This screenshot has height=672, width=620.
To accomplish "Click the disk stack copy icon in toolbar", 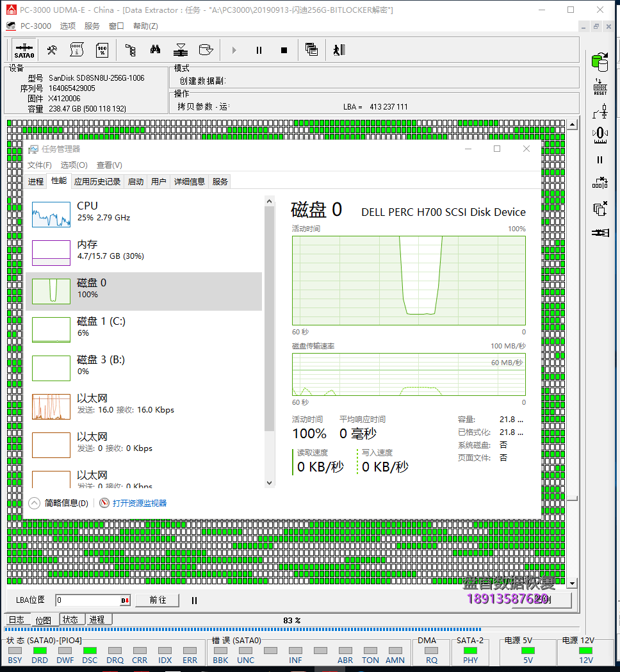I will [x=181, y=50].
